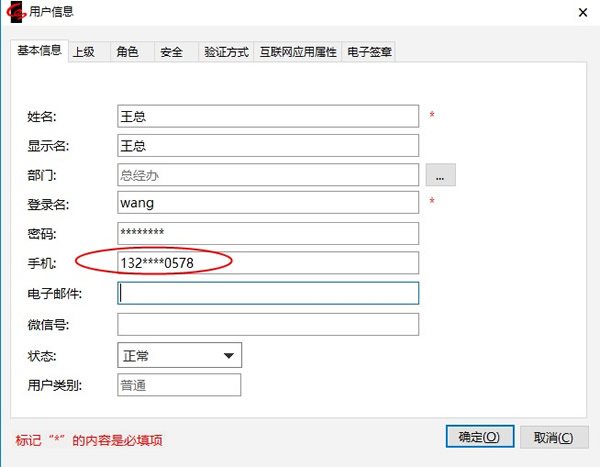The height and width of the screenshot is (467, 600).
Task: Open the 角色 tab
Action: (127, 52)
